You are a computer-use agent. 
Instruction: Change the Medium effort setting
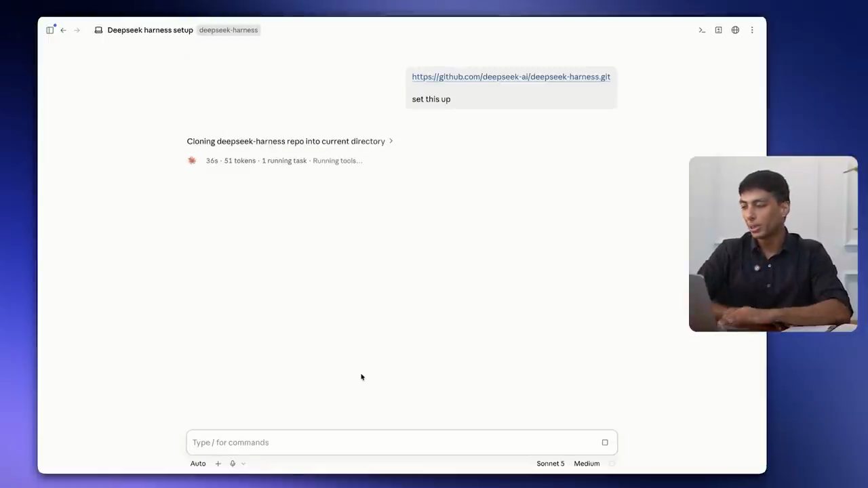click(587, 464)
